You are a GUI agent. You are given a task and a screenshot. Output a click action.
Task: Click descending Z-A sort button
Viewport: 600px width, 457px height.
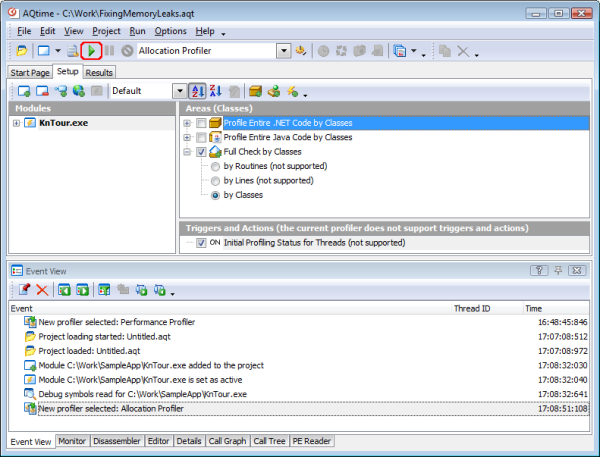pyautogui.click(x=215, y=91)
